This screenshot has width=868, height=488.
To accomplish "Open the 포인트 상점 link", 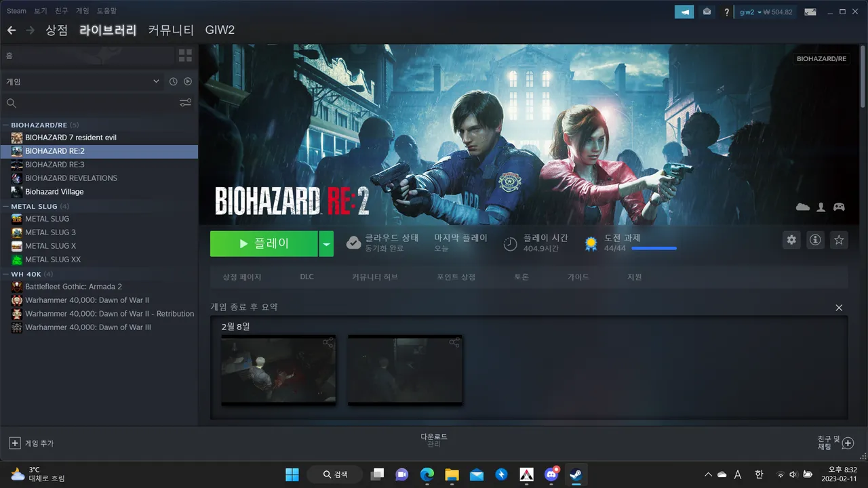I will 456,277.
